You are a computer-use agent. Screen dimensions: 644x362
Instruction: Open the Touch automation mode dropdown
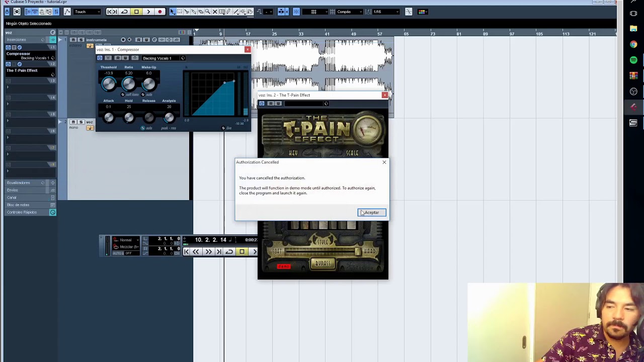coord(87,12)
